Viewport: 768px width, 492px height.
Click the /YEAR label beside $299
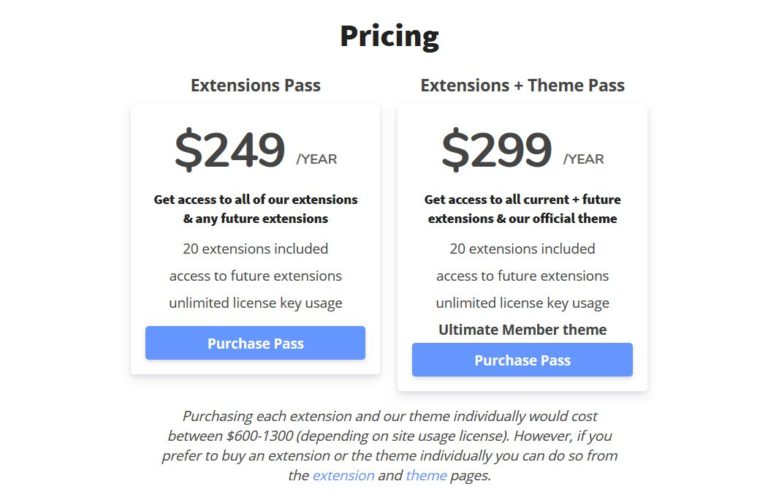tap(584, 159)
